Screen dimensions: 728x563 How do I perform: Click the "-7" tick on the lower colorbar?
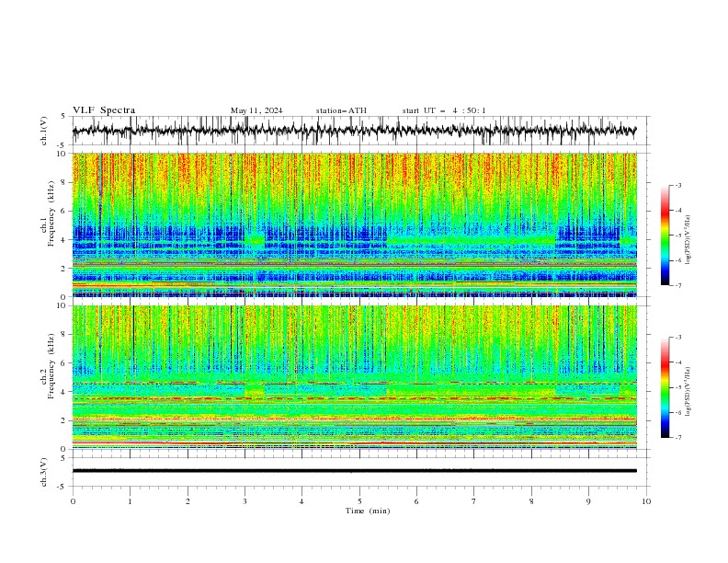click(x=677, y=437)
